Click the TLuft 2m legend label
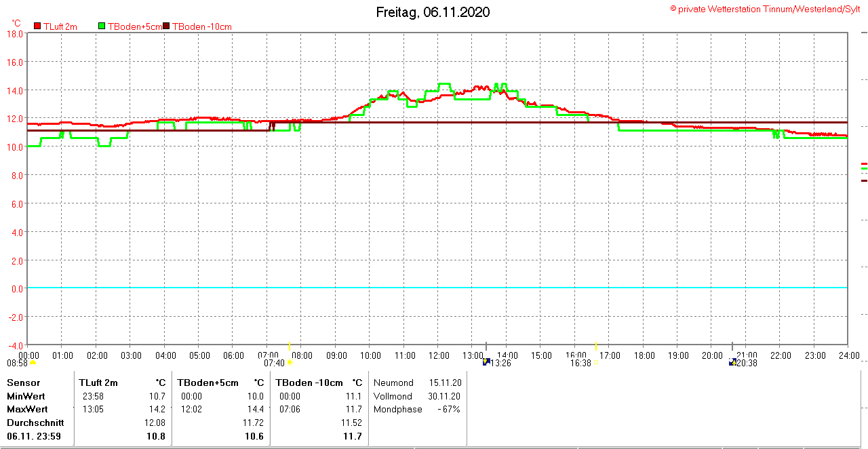 [x=60, y=26]
